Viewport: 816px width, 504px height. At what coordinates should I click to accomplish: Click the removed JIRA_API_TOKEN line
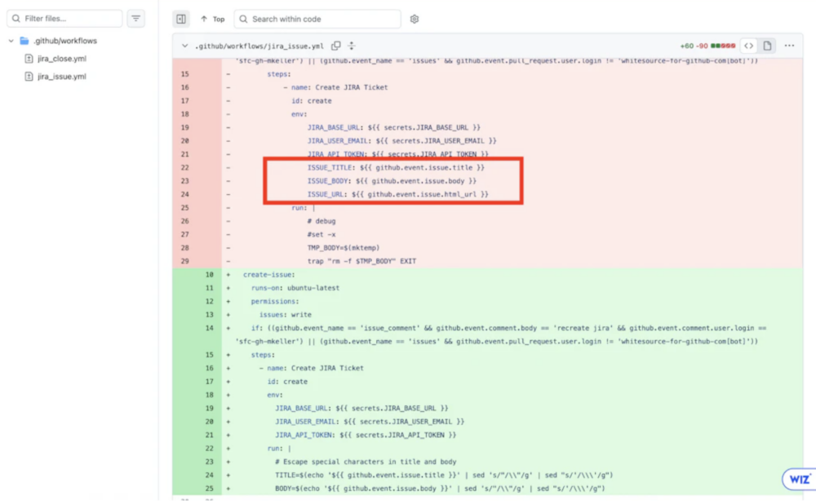397,154
